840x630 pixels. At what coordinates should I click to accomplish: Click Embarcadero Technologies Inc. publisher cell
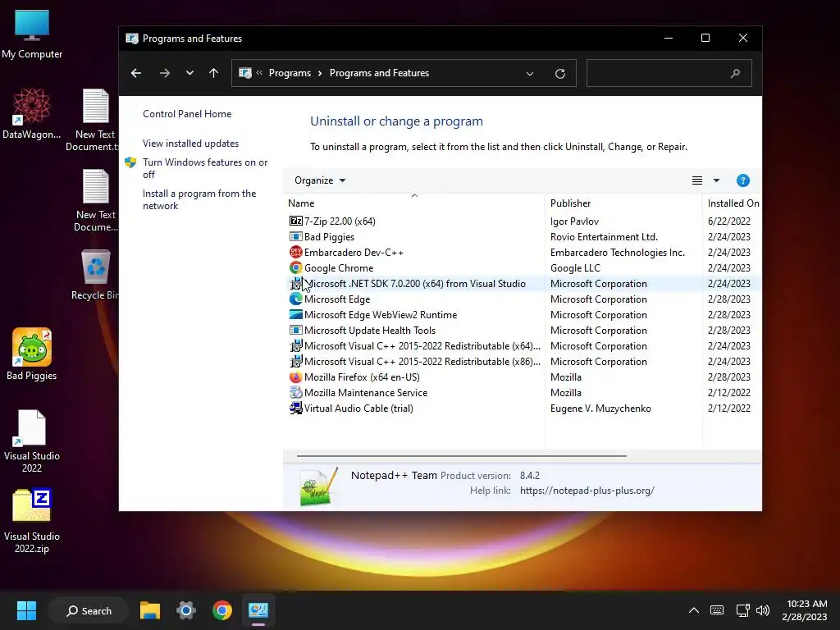click(x=617, y=253)
